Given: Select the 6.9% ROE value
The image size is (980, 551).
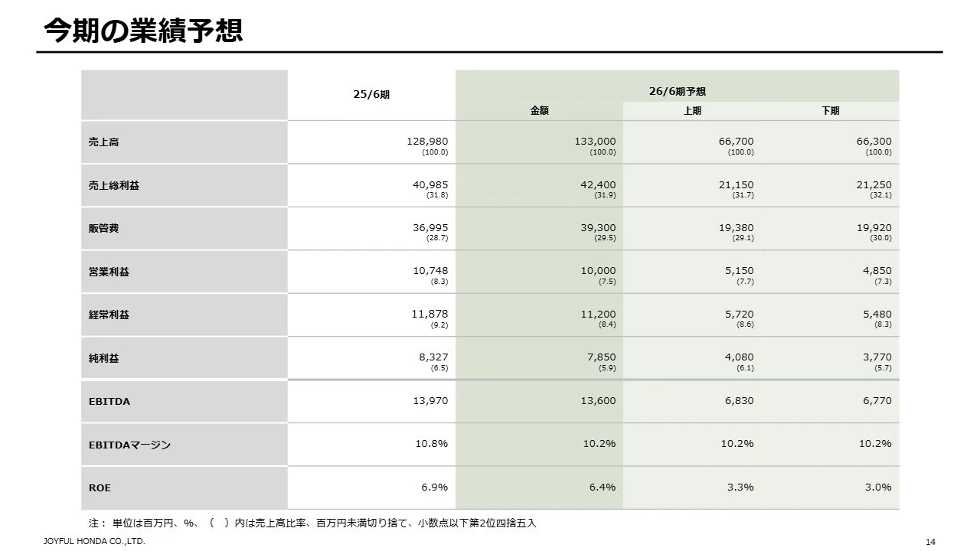Looking at the screenshot, I should 433,487.
